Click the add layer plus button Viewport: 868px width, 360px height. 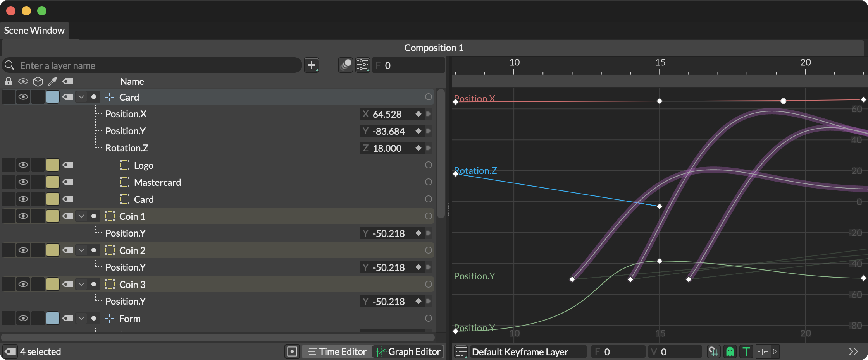tap(311, 65)
